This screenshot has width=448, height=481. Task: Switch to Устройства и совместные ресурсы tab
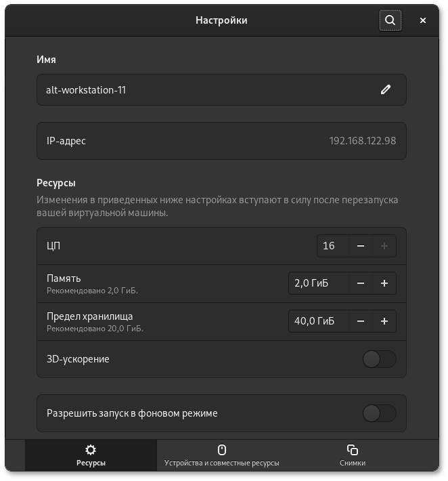pos(221,455)
